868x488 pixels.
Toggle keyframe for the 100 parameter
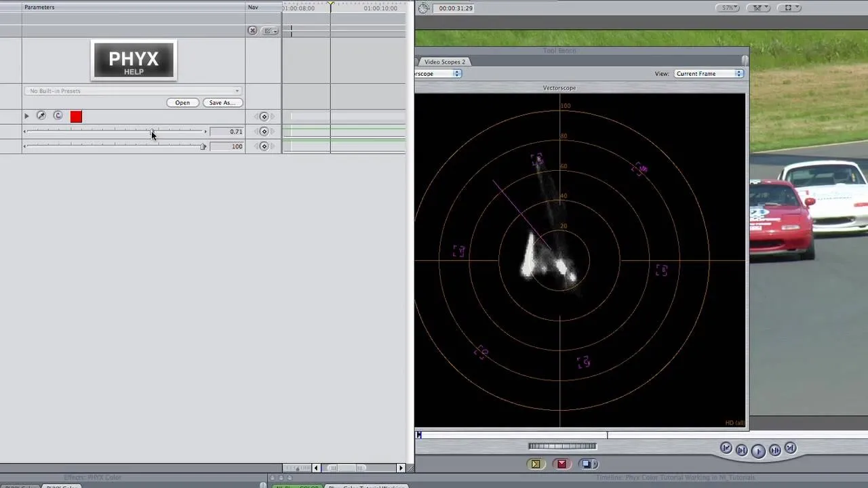coord(264,146)
